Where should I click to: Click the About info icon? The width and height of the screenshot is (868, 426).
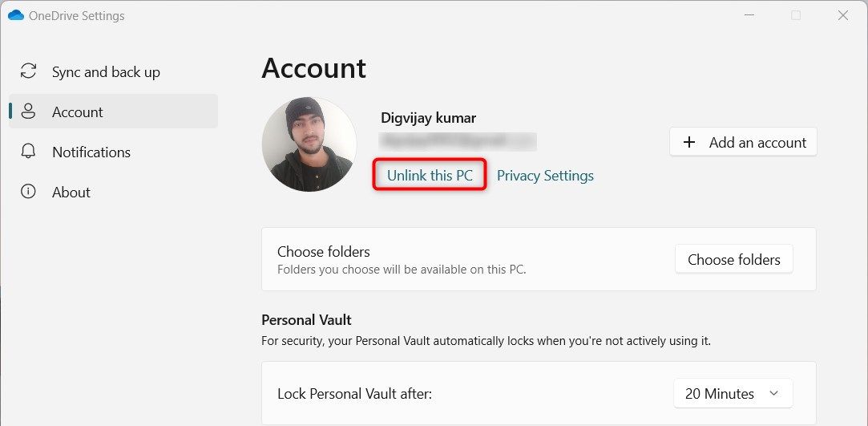29,192
